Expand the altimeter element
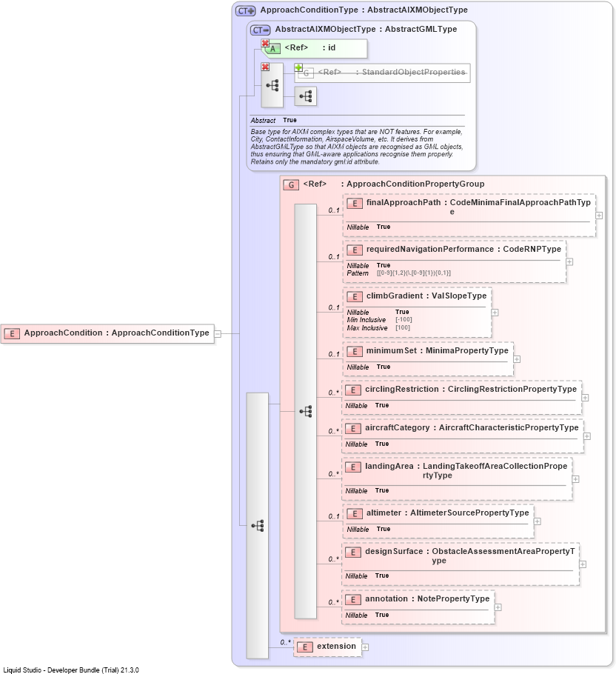Image resolution: width=616 pixels, height=674 pixels. click(538, 521)
